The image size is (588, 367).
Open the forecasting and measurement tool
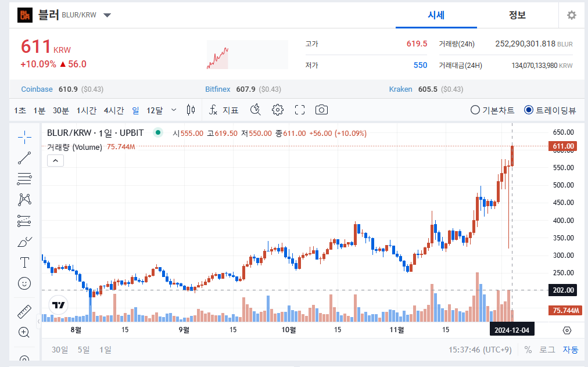24,221
